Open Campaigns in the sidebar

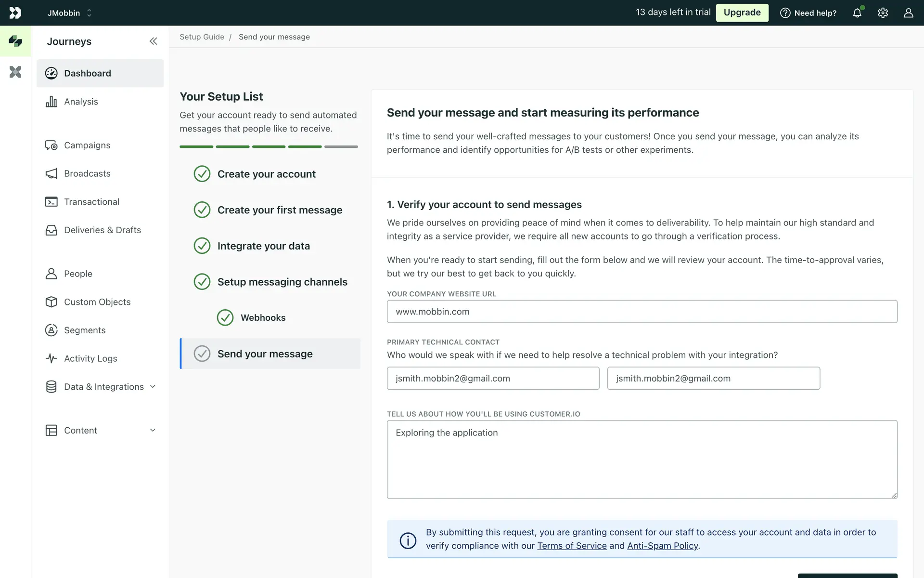[87, 145]
